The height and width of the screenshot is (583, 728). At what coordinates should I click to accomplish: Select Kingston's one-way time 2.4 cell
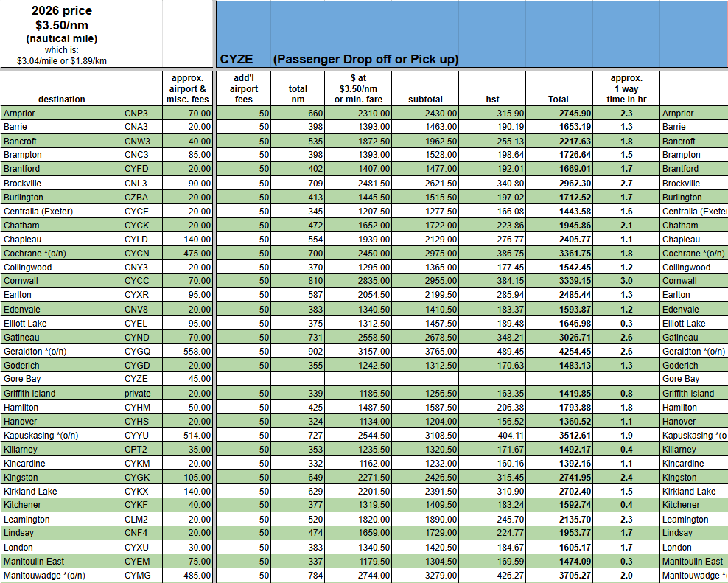click(626, 478)
